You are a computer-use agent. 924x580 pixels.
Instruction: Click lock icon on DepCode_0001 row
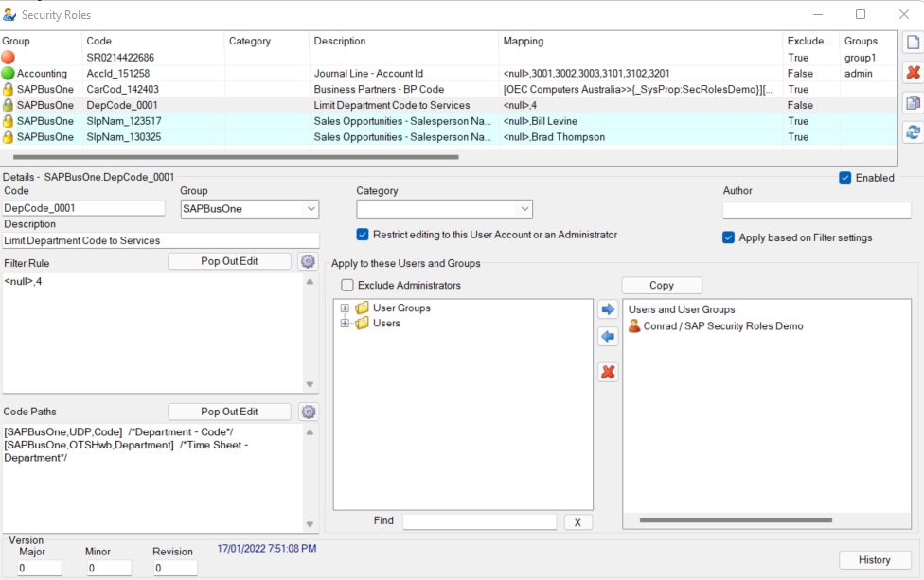click(x=8, y=105)
